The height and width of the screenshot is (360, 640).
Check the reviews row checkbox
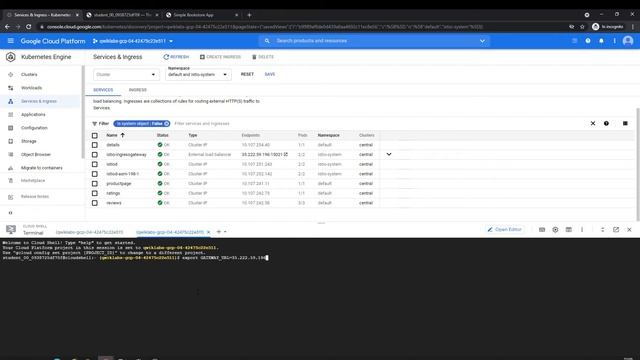pyautogui.click(x=95, y=203)
